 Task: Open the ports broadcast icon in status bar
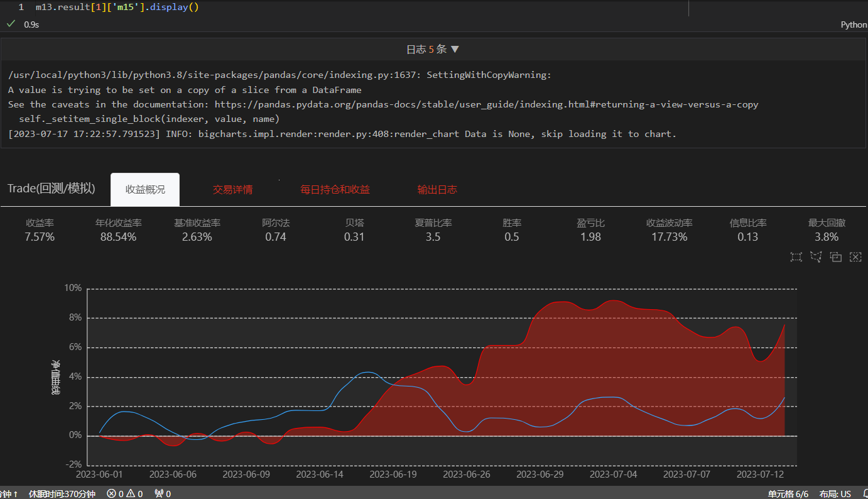click(159, 494)
